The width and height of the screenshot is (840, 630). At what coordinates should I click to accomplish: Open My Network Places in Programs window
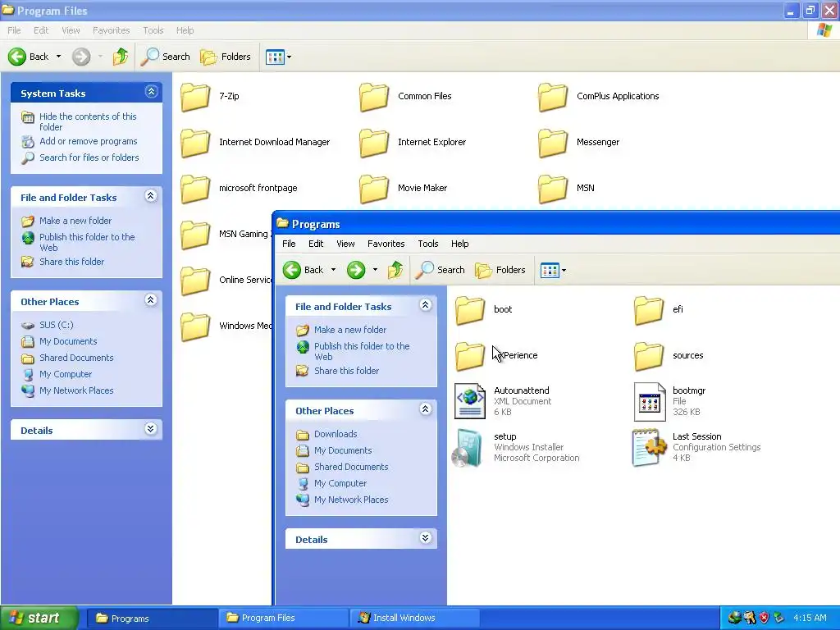(351, 500)
